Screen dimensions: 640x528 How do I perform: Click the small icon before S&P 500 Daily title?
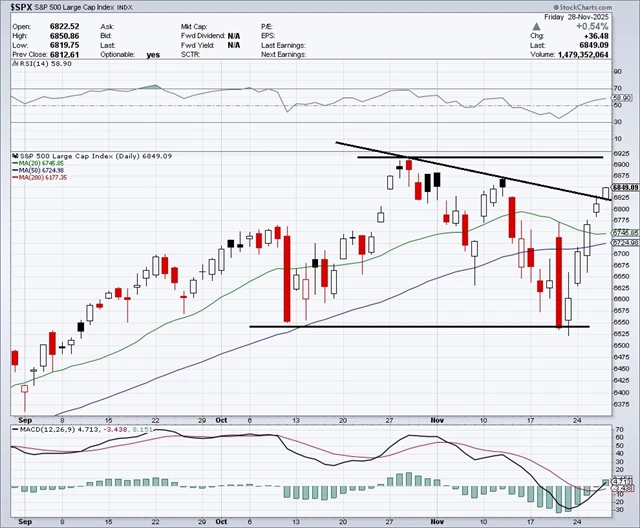click(x=16, y=156)
